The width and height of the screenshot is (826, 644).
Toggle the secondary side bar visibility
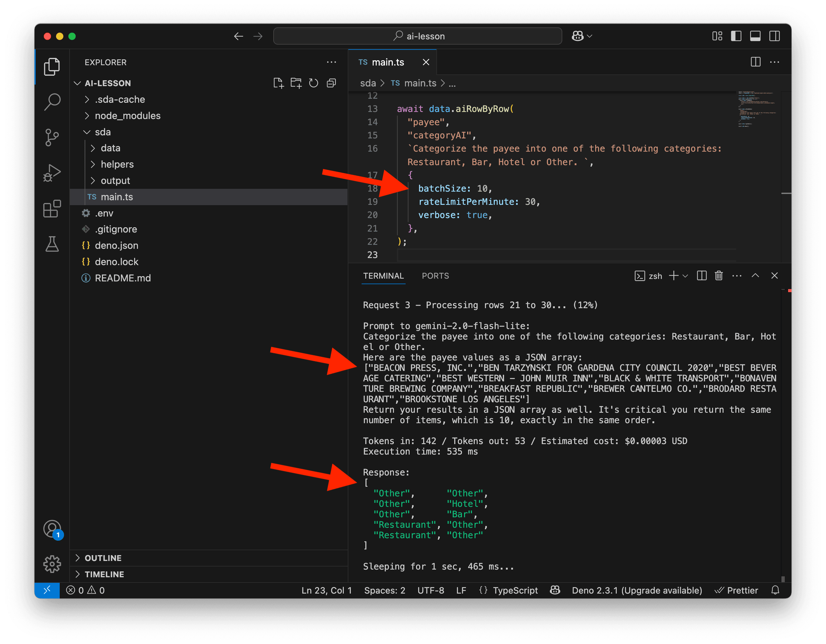pos(775,36)
